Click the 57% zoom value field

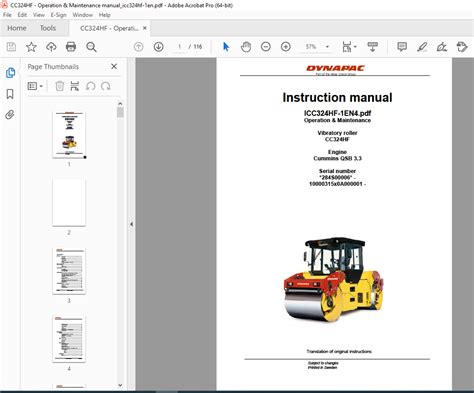click(x=311, y=47)
